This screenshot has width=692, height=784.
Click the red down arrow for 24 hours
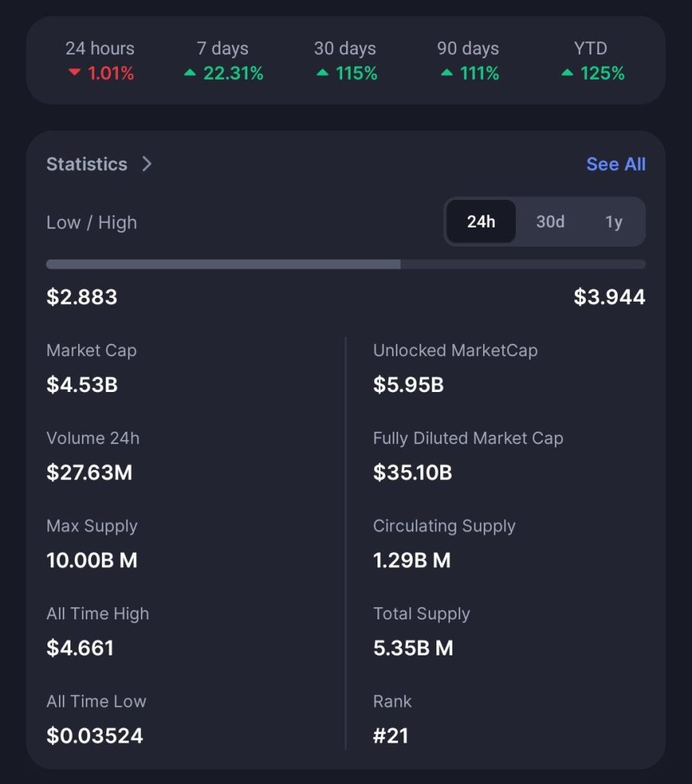coord(74,73)
